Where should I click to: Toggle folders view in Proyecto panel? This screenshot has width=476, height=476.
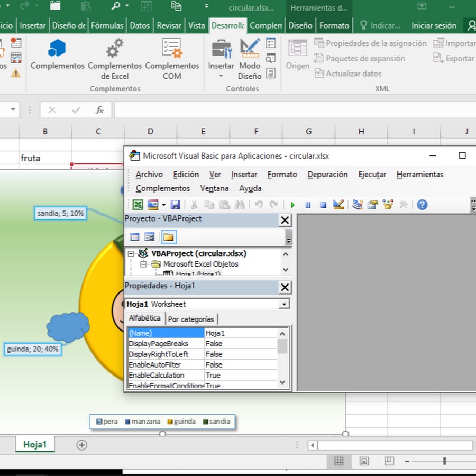coord(169,237)
